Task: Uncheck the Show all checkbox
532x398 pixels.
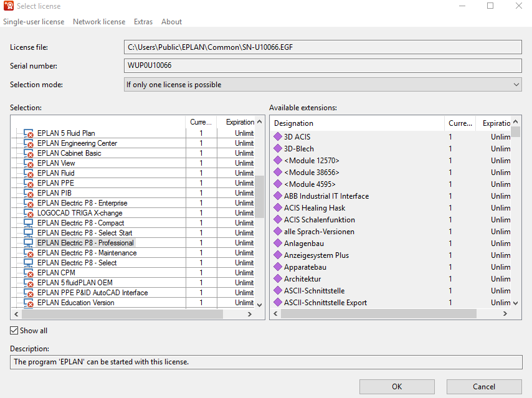Action: pyautogui.click(x=14, y=331)
